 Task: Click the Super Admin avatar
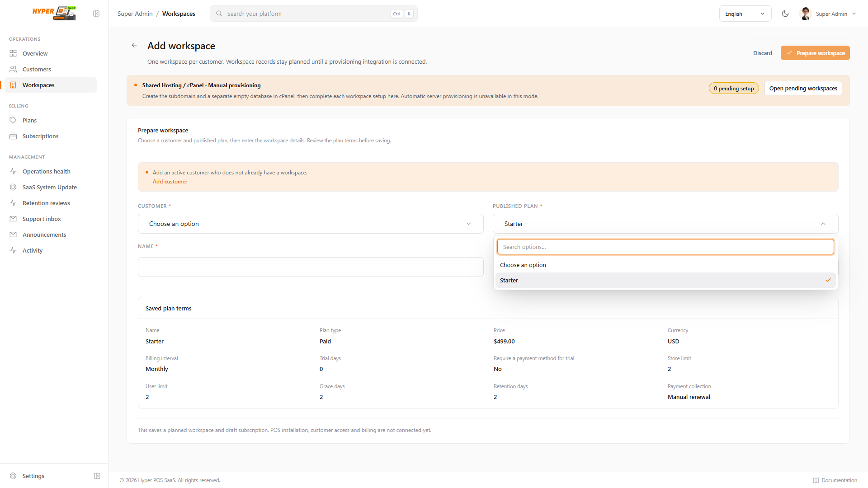pyautogui.click(x=805, y=14)
